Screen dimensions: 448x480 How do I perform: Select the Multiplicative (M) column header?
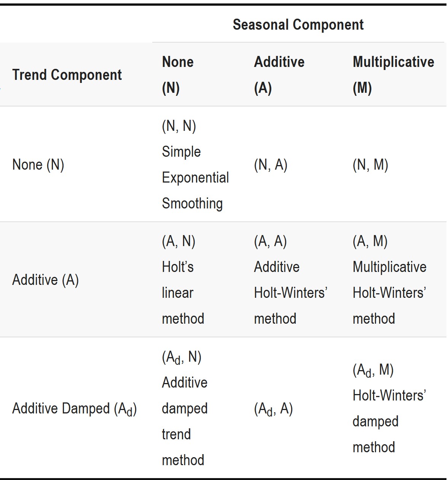coord(393,75)
